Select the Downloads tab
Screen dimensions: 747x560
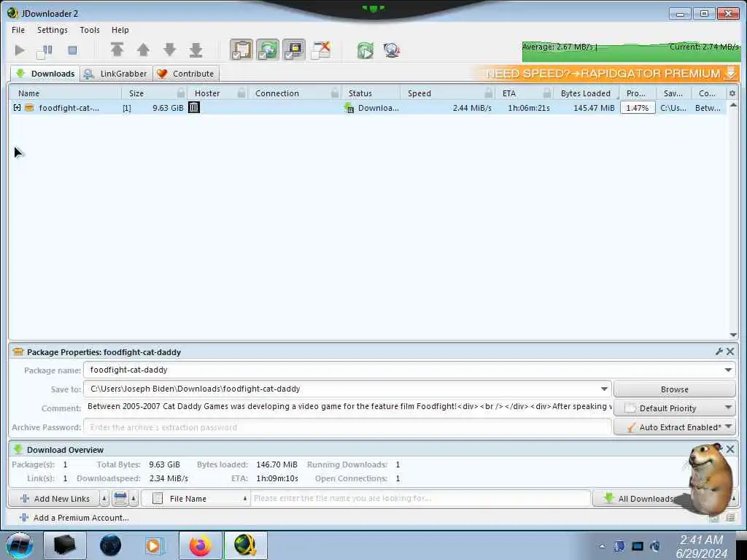pos(44,74)
